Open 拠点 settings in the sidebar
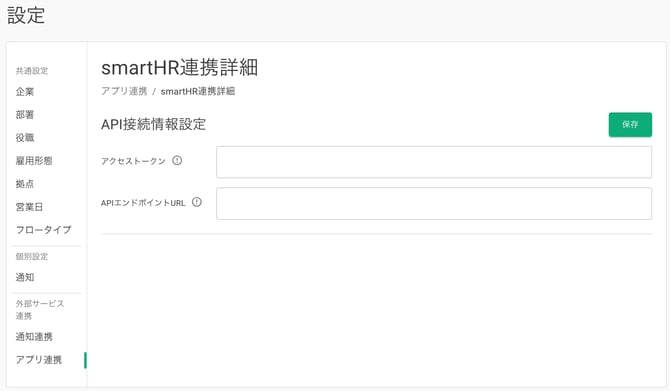The width and height of the screenshot is (670, 391). (x=25, y=184)
